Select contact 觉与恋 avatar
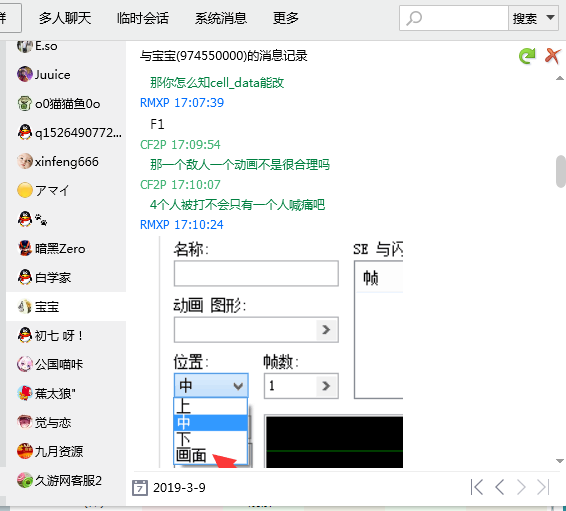The width and height of the screenshot is (566, 511). point(25,422)
